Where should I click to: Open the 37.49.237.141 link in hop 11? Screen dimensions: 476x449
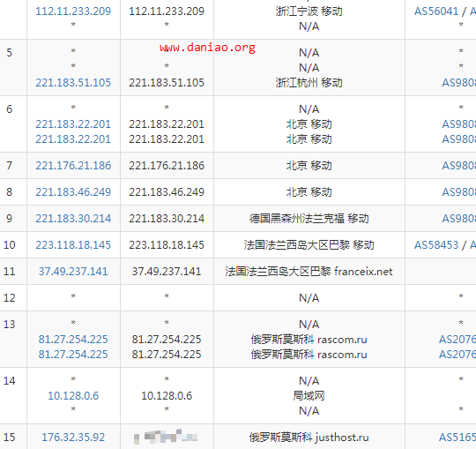pos(73,272)
